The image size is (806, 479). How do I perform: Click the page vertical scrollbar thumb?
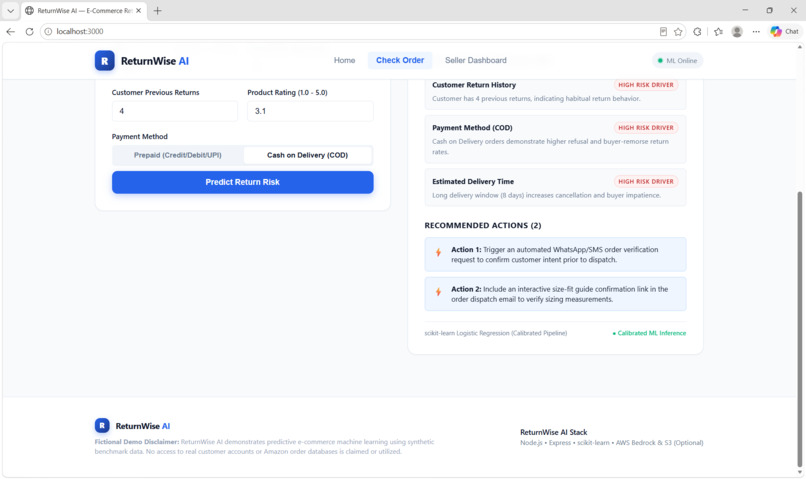point(799,329)
